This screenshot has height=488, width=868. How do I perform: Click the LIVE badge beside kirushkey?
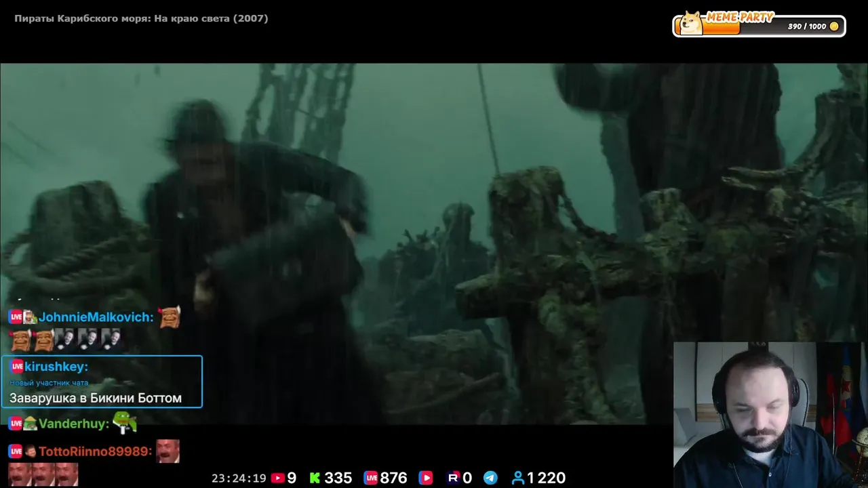(x=18, y=367)
